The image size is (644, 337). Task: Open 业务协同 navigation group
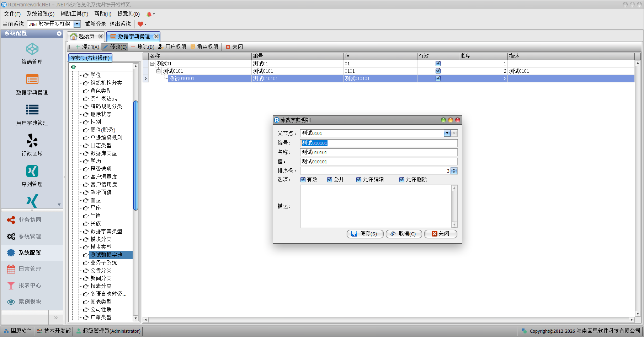[x=30, y=220]
